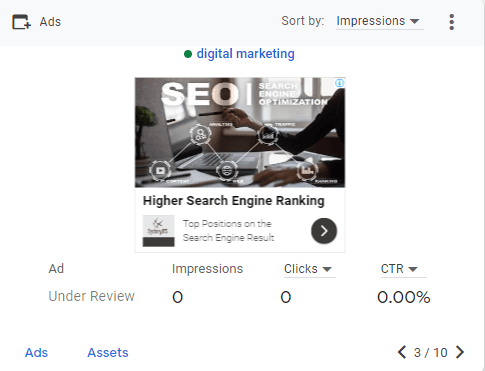
Task: Switch to the Assets tab
Action: (x=108, y=352)
